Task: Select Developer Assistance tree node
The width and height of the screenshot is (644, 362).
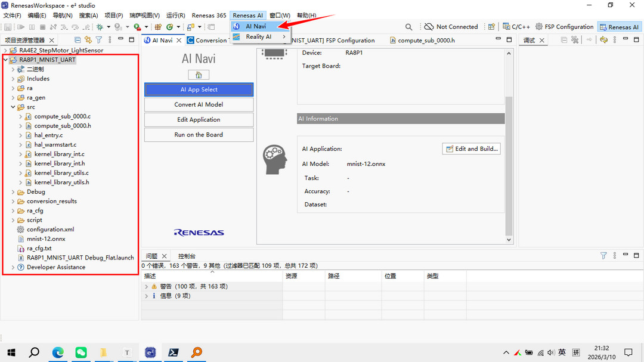Action: 56,267
